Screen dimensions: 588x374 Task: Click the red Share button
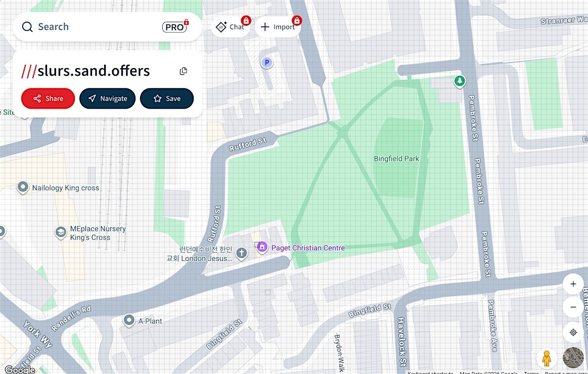tap(48, 99)
